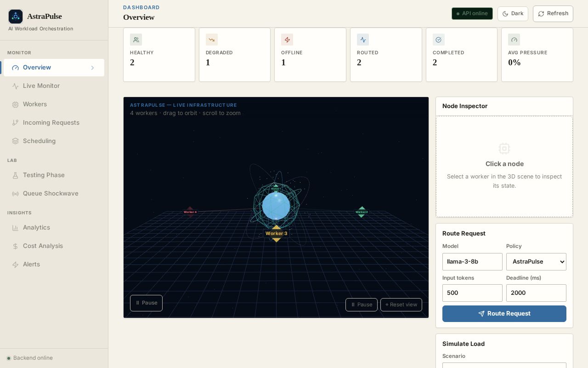Click the Refresh button
Image resolution: width=588 pixels, height=368 pixels.
pos(553,14)
